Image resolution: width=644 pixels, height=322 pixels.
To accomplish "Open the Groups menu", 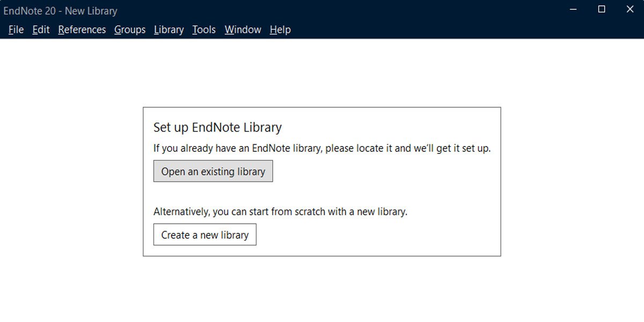I will pos(129,30).
